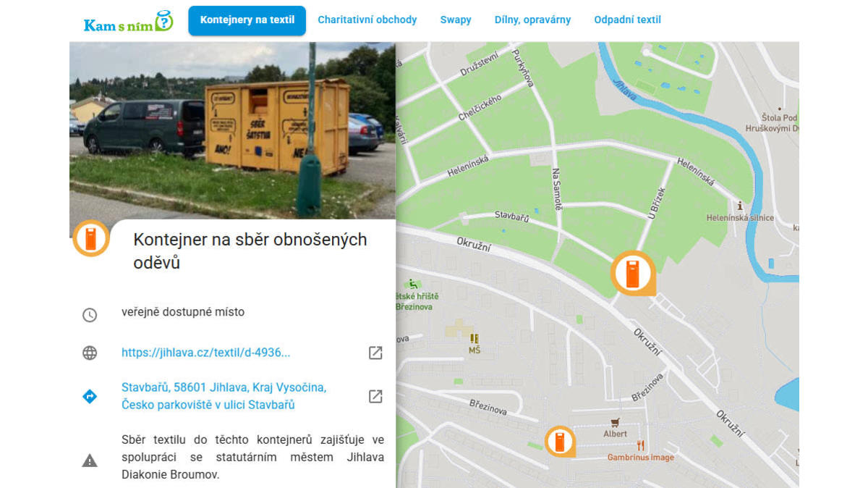Viewport: 868px width, 488px height.
Task: Click the blue directions arrow icon
Action: point(90,396)
